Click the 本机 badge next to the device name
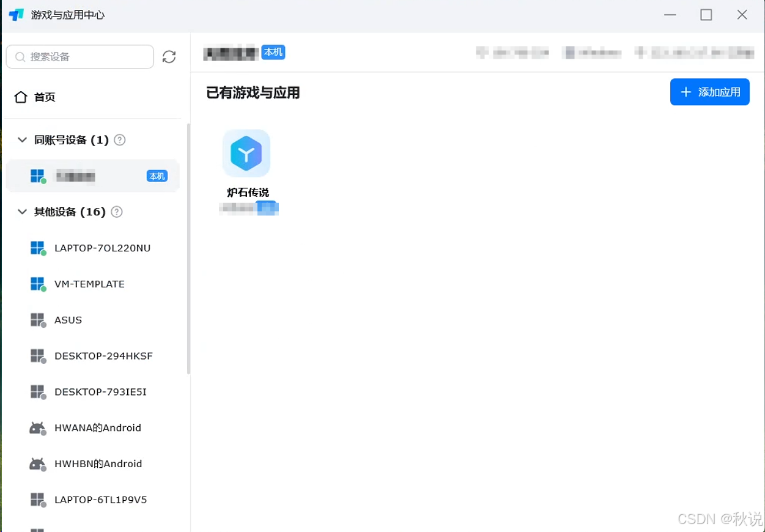The height and width of the screenshot is (532, 765). pos(273,53)
